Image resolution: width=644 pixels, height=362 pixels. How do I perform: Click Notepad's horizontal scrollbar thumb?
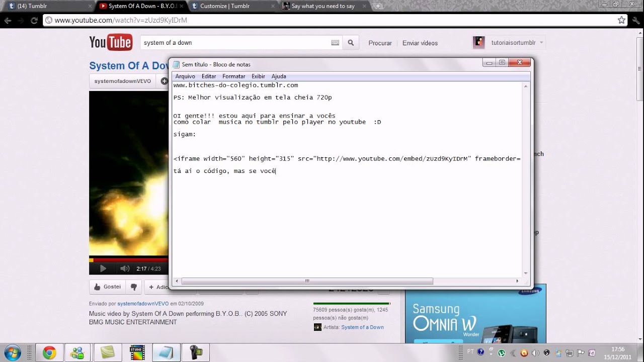(x=307, y=281)
